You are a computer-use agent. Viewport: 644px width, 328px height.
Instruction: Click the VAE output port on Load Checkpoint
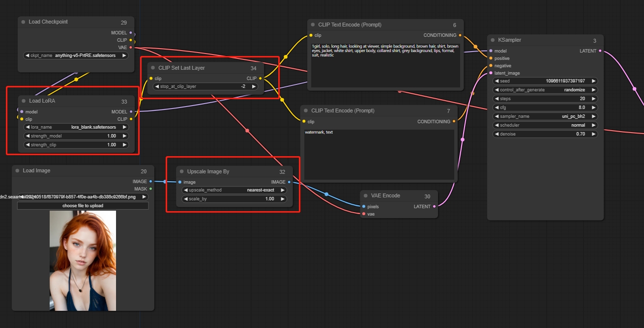click(131, 48)
